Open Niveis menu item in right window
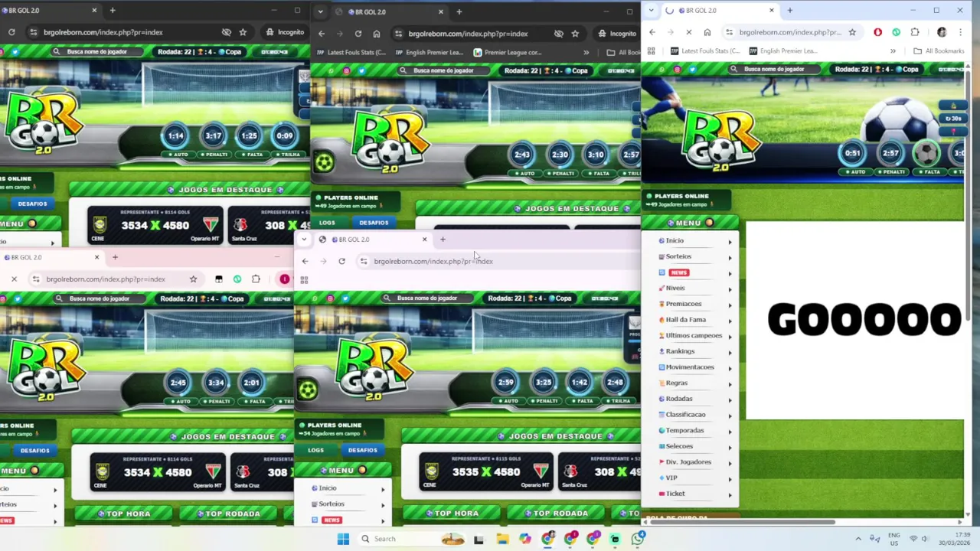Image resolution: width=980 pixels, height=551 pixels. click(675, 288)
